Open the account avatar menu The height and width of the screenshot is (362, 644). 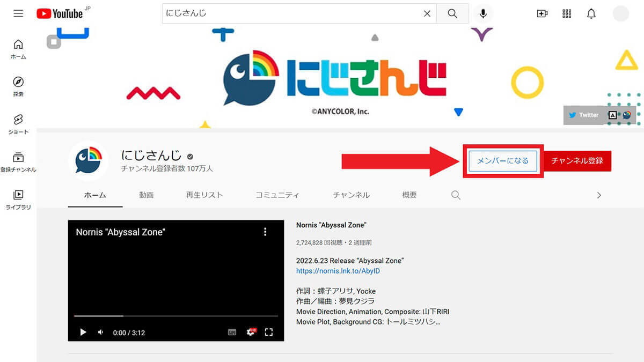620,13
